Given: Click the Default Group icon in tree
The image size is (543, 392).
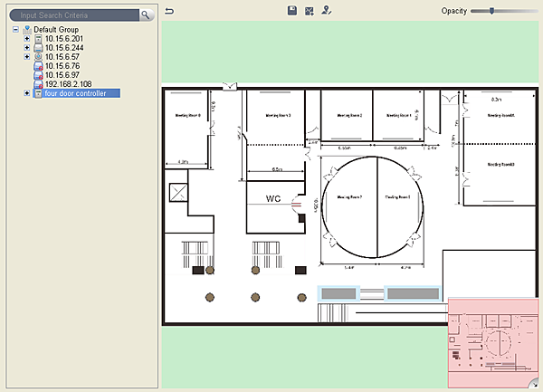Looking at the screenshot, I should coord(27,29).
